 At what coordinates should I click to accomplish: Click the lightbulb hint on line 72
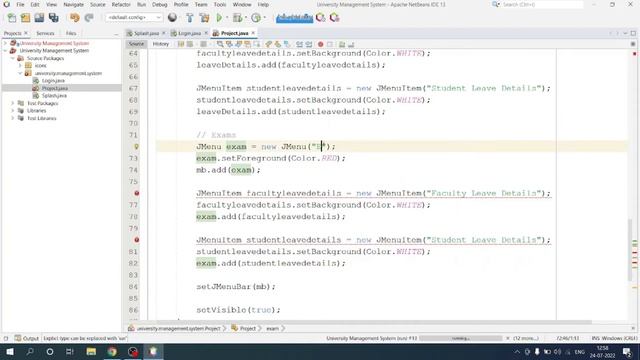click(137, 147)
